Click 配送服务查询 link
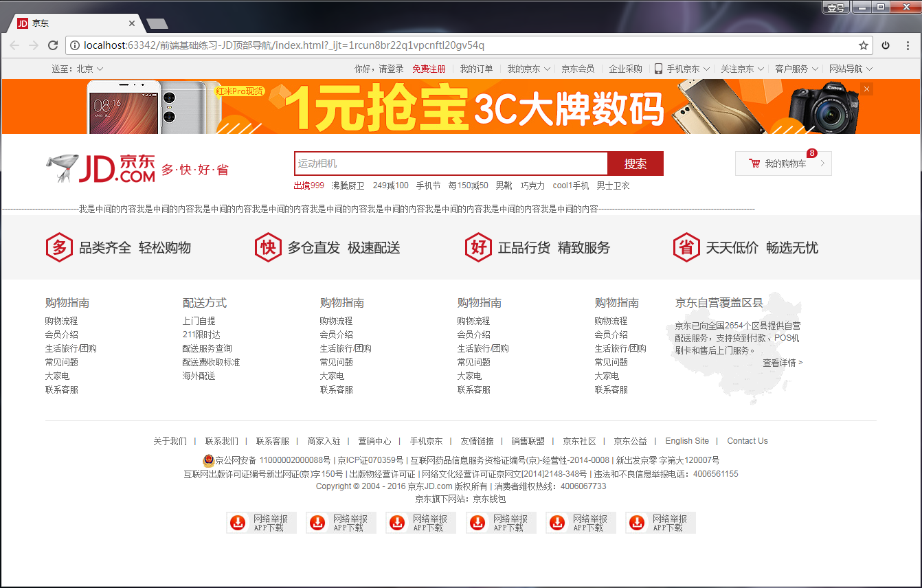The height and width of the screenshot is (588, 922). [207, 348]
